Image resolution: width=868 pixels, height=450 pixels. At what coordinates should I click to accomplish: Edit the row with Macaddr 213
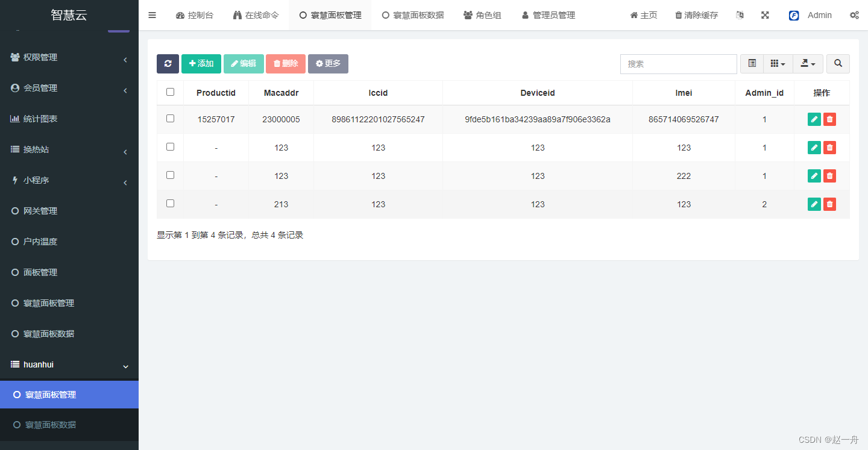click(814, 204)
